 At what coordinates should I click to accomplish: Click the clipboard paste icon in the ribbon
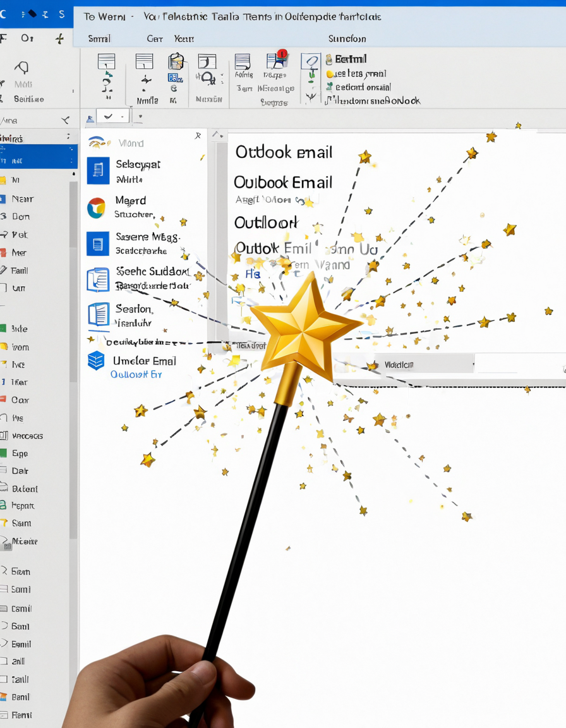point(176,61)
